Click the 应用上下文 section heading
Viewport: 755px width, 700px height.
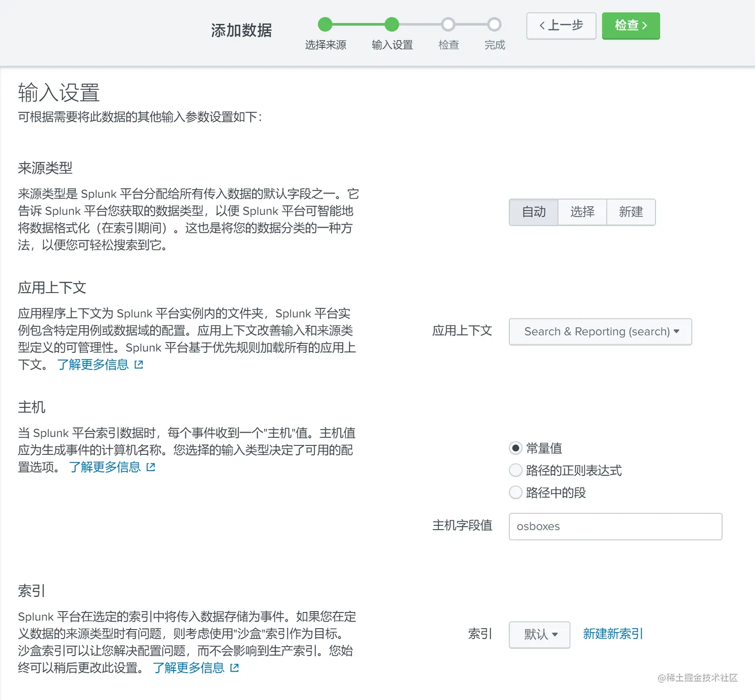[x=52, y=288]
